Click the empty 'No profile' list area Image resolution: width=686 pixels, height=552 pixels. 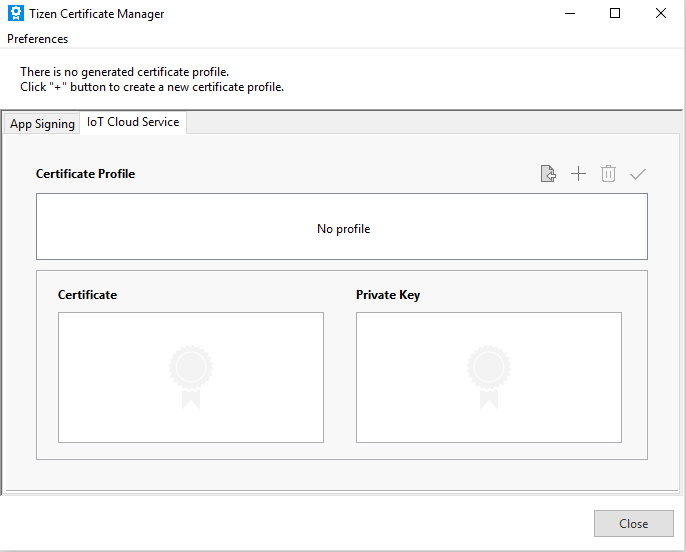[x=342, y=228]
